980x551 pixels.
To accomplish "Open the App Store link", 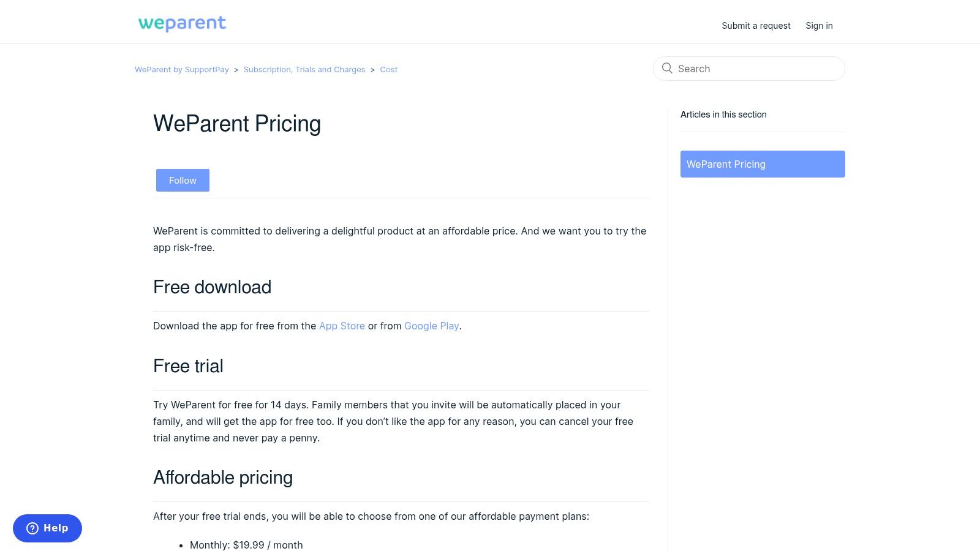I will coord(342,326).
